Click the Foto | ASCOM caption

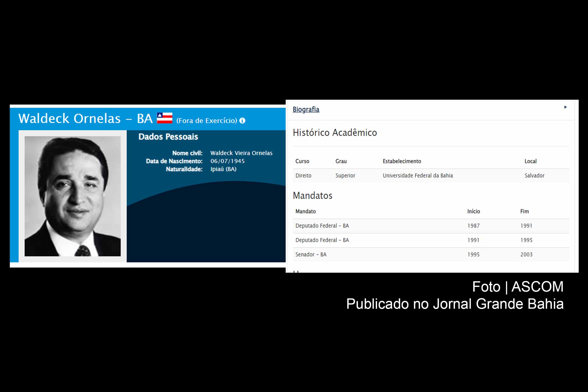pos(518,286)
